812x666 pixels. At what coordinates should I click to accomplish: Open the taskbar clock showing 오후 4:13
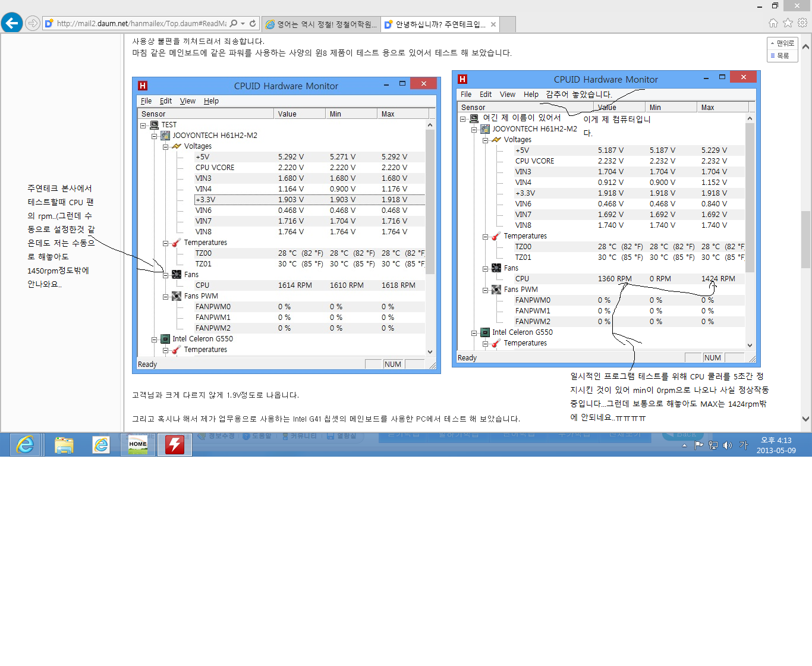point(776,445)
